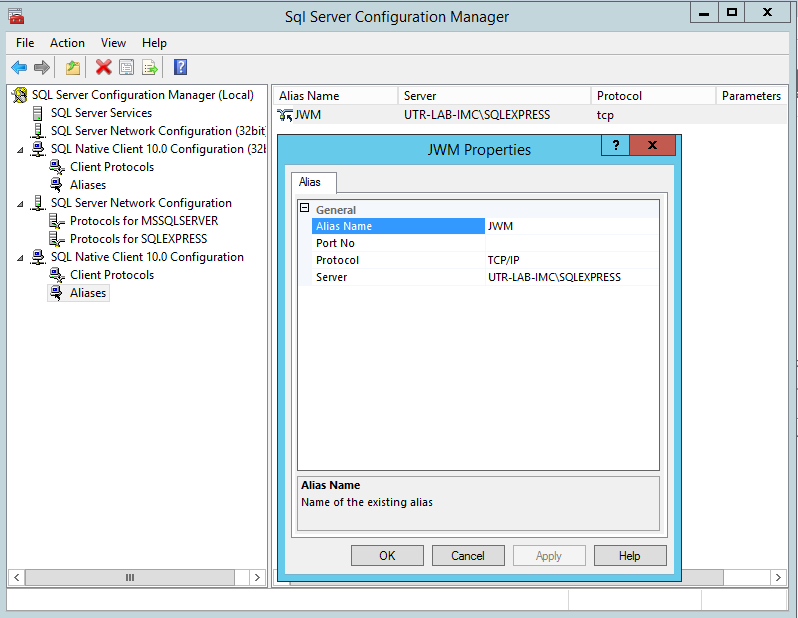This screenshot has height=618, width=798.
Task: Click the Back arrow toolbar icon
Action: click(x=19, y=67)
